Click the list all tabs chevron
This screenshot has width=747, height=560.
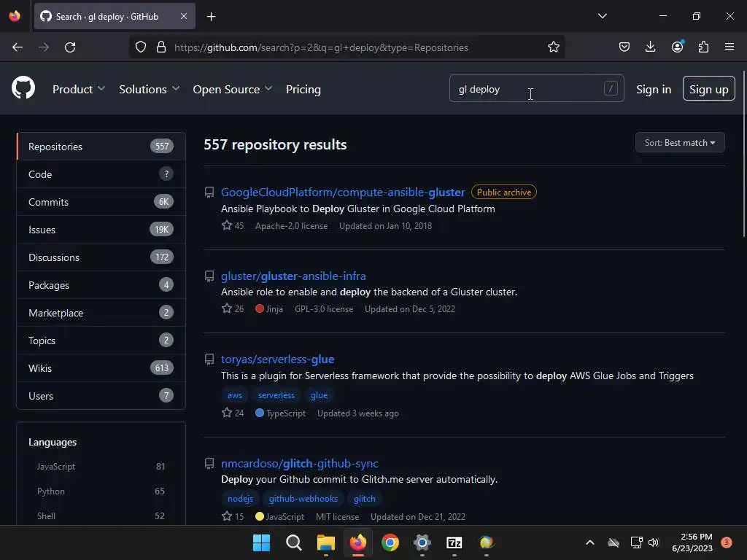[x=602, y=16]
